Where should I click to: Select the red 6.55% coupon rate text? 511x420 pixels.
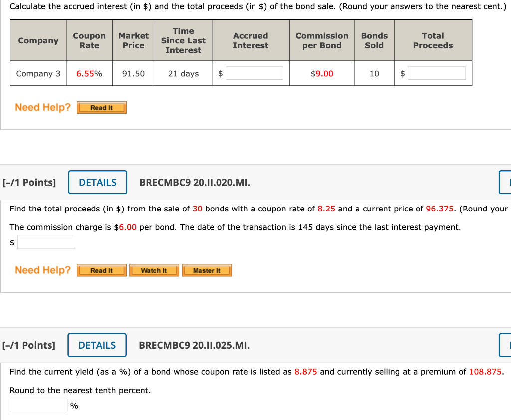point(89,73)
